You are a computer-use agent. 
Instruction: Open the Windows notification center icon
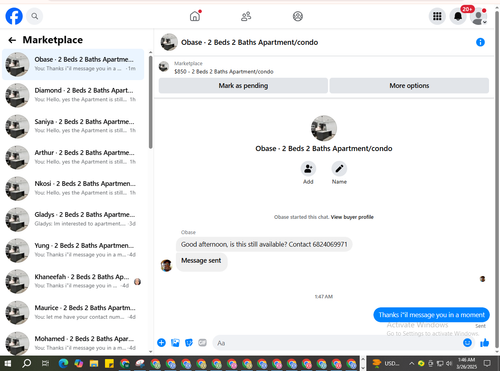point(487,363)
